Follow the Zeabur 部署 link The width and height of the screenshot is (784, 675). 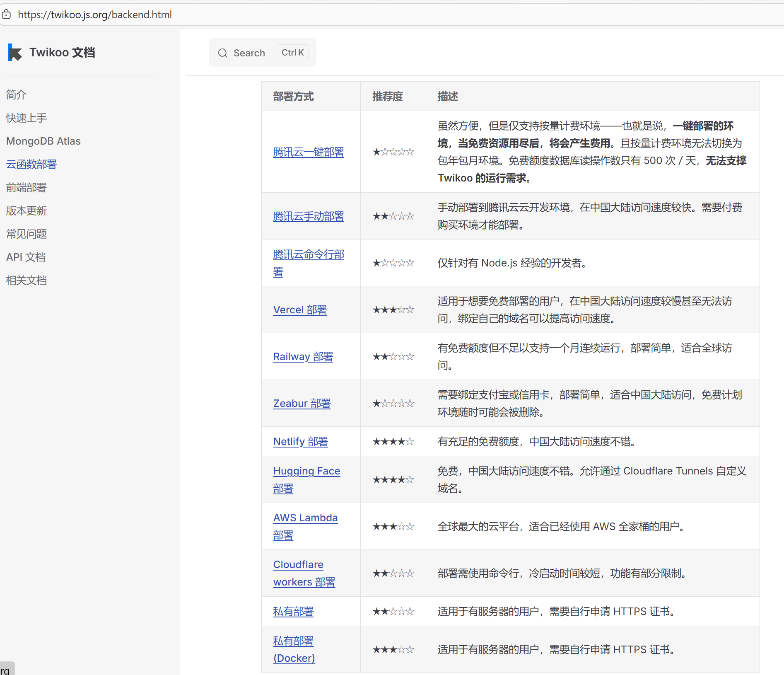(302, 404)
